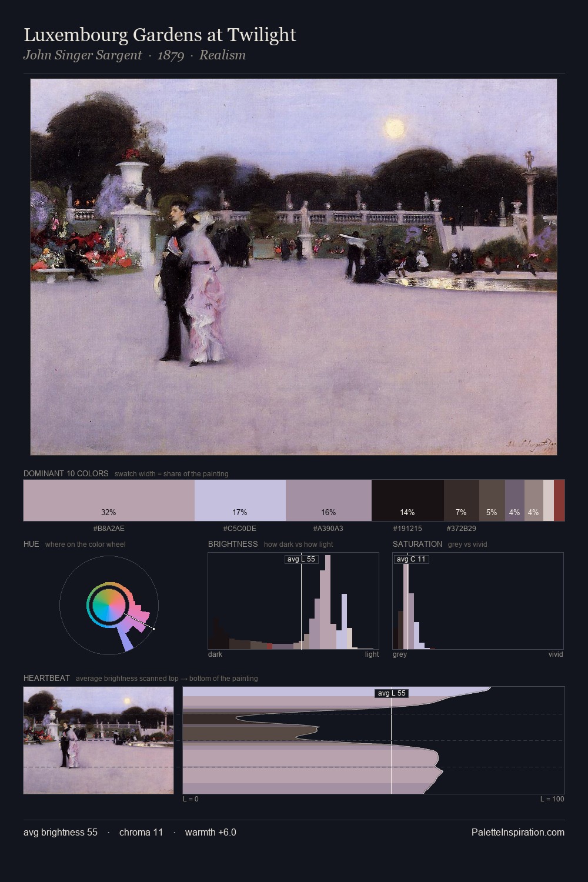Choose the 14% near-black swatch #191215
This screenshot has height=882, width=588.
click(407, 500)
